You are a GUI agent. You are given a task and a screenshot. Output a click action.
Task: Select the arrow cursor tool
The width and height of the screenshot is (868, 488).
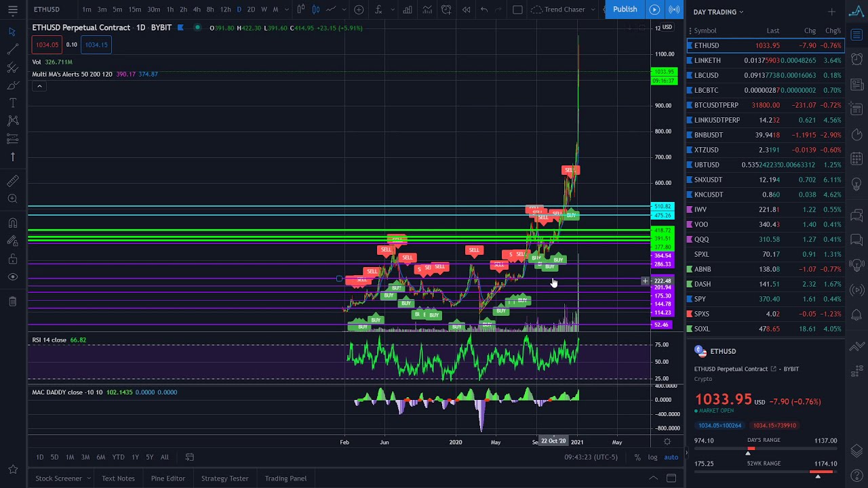(12, 32)
